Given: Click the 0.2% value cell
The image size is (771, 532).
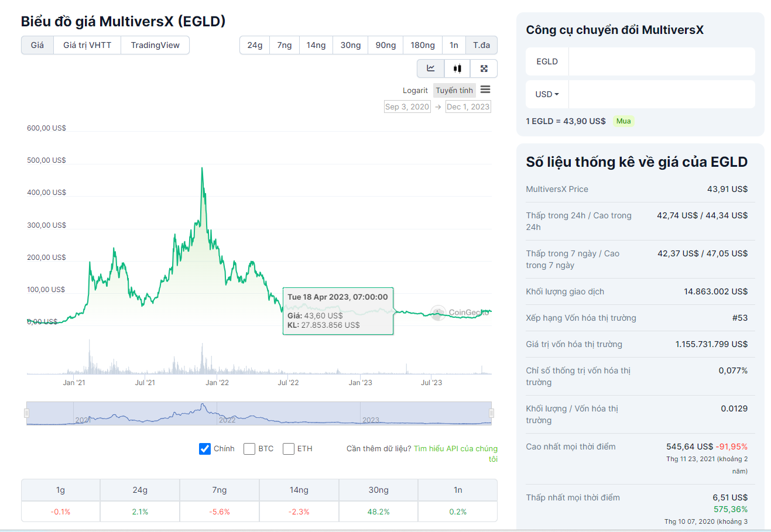Looking at the screenshot, I should 458,512.
